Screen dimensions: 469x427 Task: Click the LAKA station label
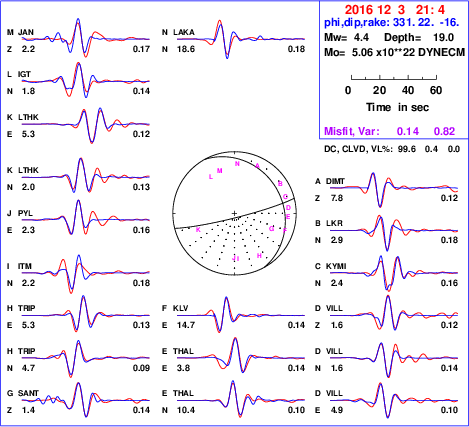[x=184, y=32]
